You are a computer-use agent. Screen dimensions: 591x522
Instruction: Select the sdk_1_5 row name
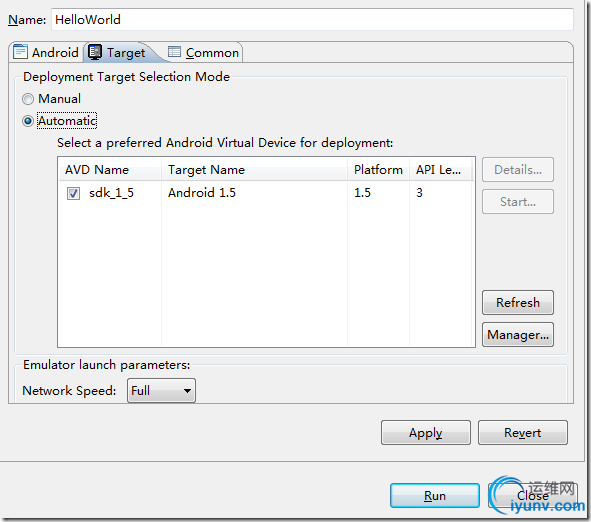[x=111, y=193]
